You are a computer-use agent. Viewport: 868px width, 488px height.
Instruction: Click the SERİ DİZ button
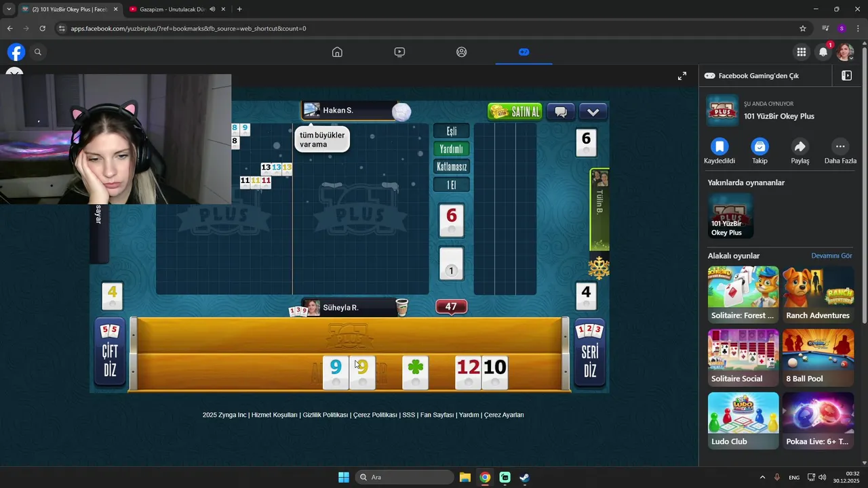590,352
